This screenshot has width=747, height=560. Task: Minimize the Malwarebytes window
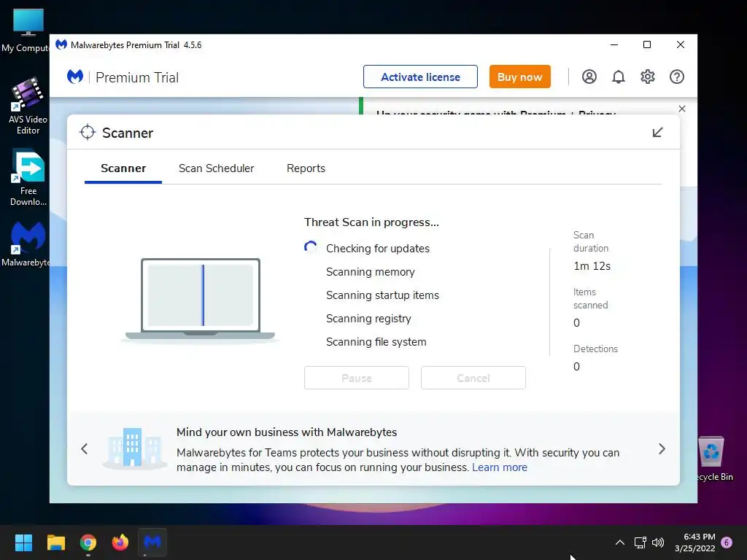(x=614, y=44)
